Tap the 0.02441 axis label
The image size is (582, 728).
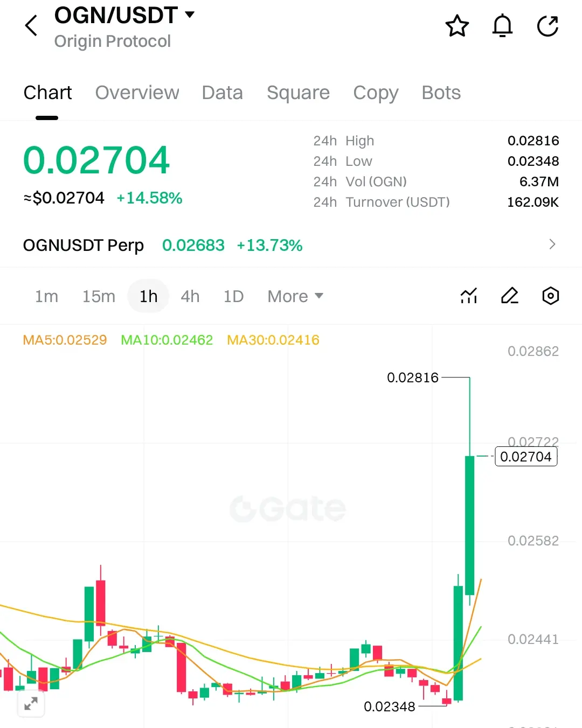pos(533,639)
